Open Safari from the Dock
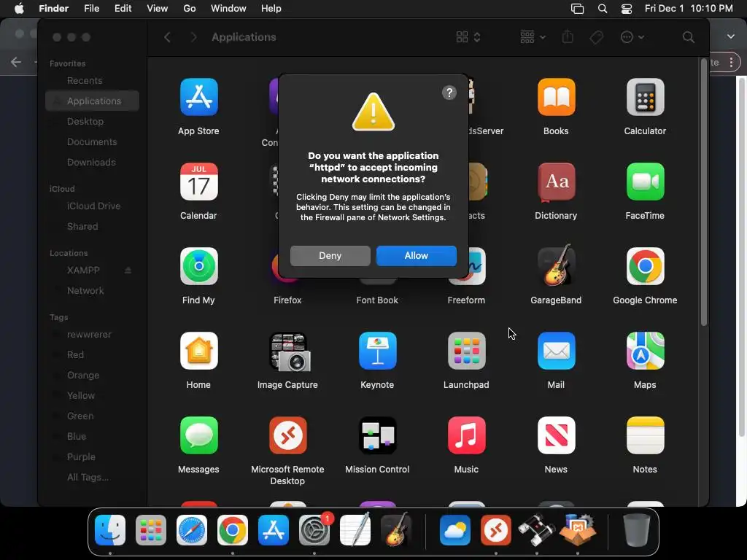747x560 pixels. [x=192, y=530]
